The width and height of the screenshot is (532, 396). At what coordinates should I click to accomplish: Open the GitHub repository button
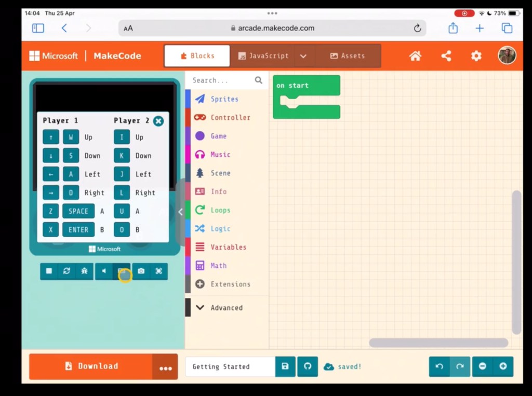(307, 366)
